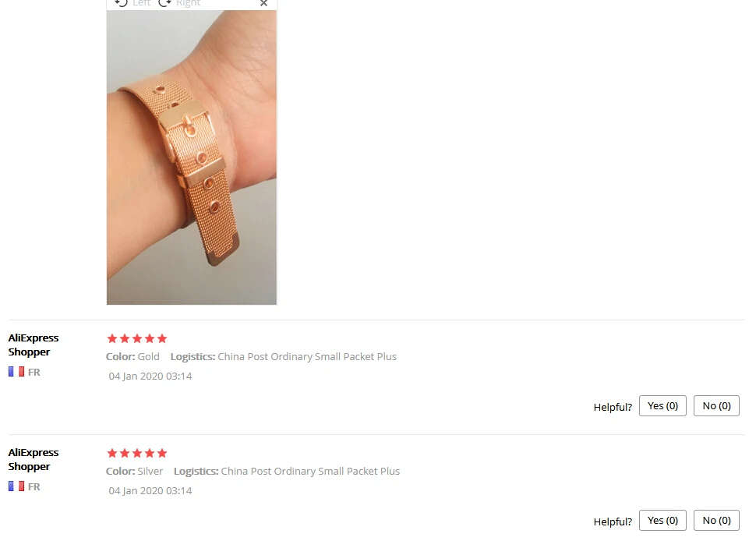Screen dimensions: 756x548
Task: Click the enlarged gold bracelet photo
Action: tap(192, 157)
